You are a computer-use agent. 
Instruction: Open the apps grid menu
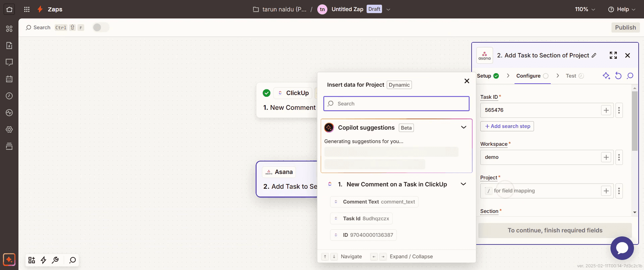(x=27, y=9)
